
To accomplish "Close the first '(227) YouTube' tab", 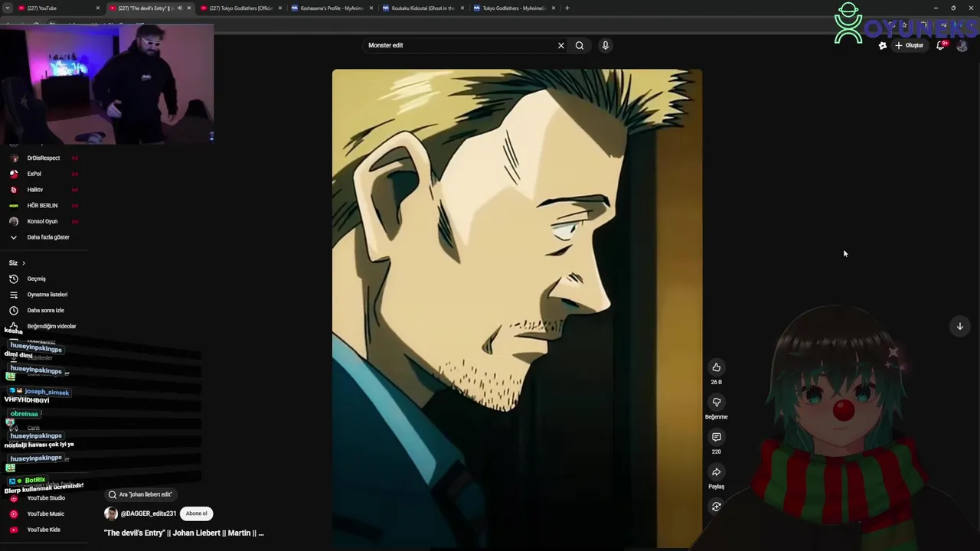I will coord(98,8).
